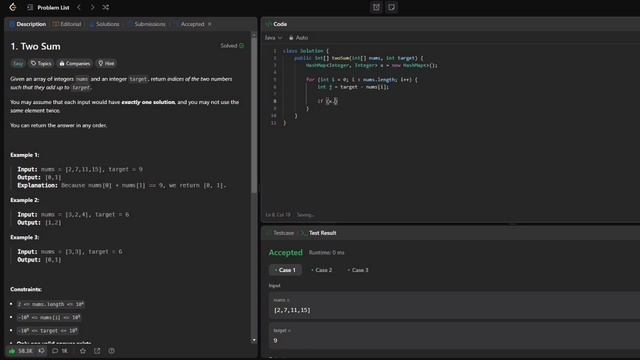The width and height of the screenshot is (640, 360).
Task: Add problem to favorites with star icon
Action: click(83, 351)
